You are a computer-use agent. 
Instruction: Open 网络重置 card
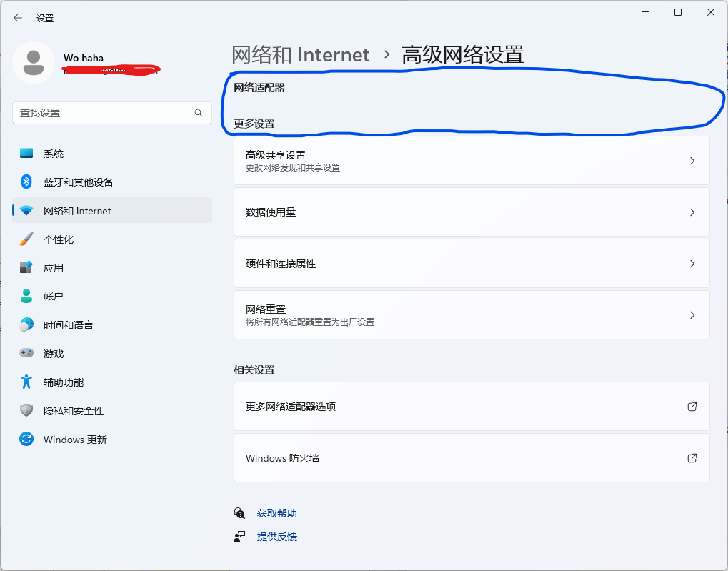pyautogui.click(x=472, y=315)
